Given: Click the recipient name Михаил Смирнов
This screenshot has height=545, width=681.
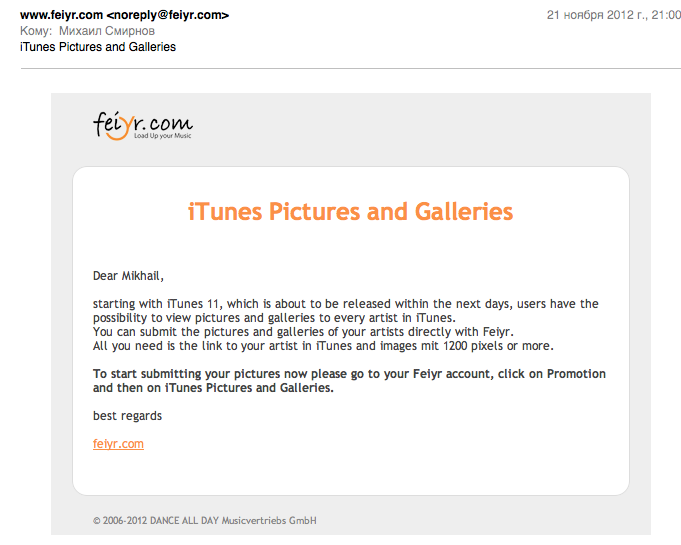Looking at the screenshot, I should (x=107, y=31).
